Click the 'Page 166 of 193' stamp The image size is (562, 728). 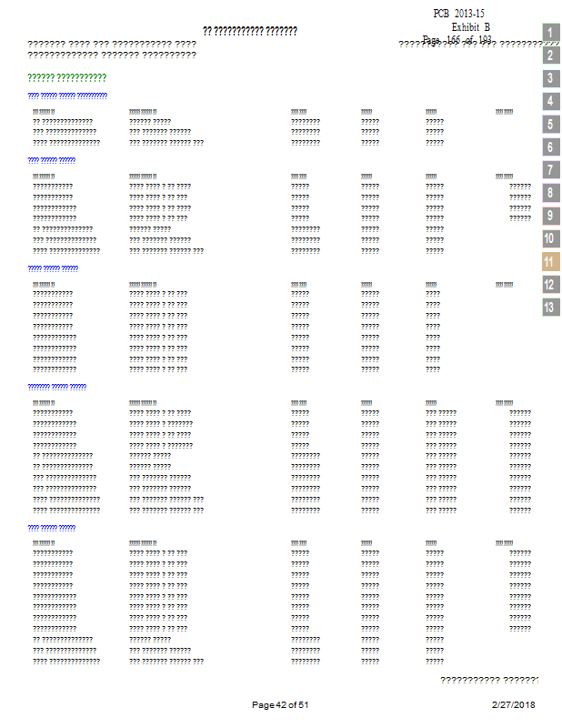(457, 40)
